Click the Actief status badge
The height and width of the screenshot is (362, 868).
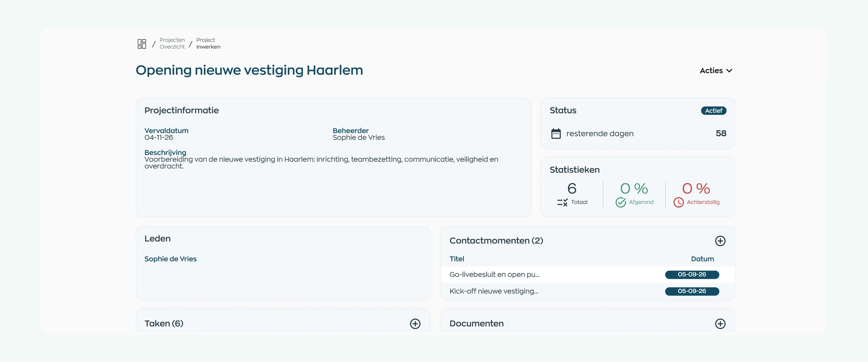click(x=714, y=110)
